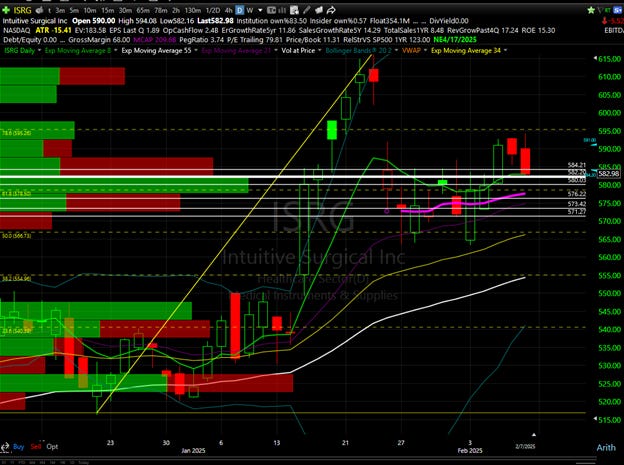Click the Today range button
624x465 pixels.
point(84,463)
